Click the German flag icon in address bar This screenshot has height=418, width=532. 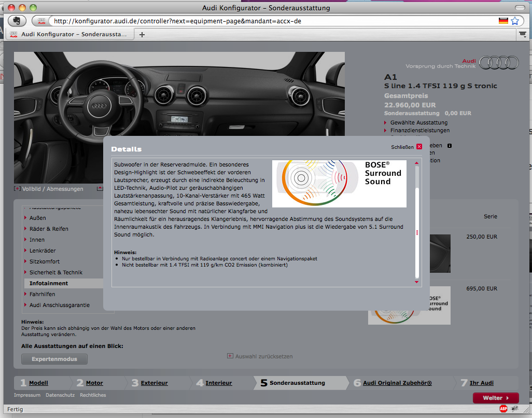[x=503, y=21]
